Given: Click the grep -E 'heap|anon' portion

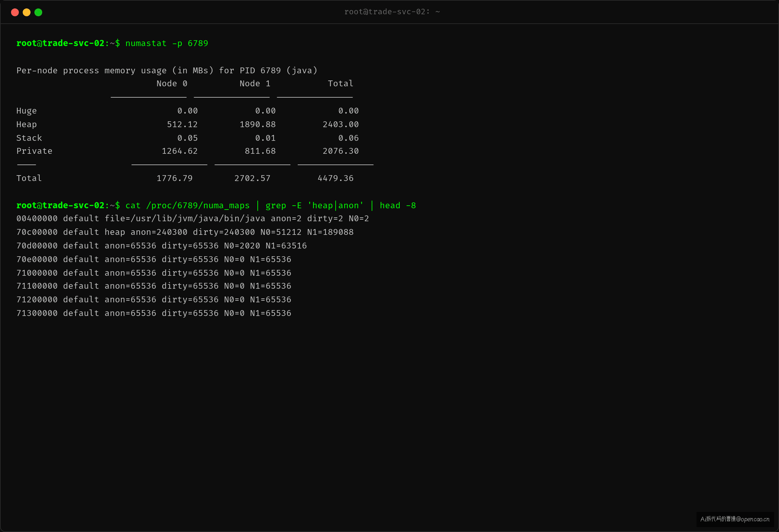Looking at the screenshot, I should 315,206.
